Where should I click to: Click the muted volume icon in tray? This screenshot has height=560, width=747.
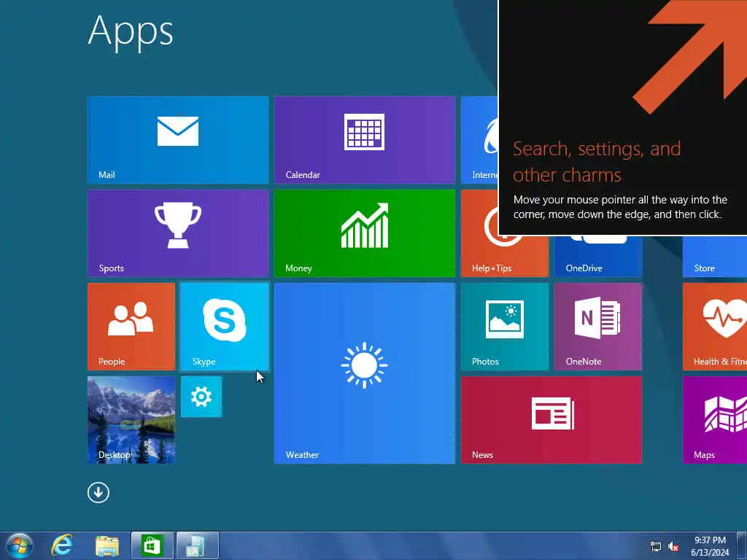point(673,547)
